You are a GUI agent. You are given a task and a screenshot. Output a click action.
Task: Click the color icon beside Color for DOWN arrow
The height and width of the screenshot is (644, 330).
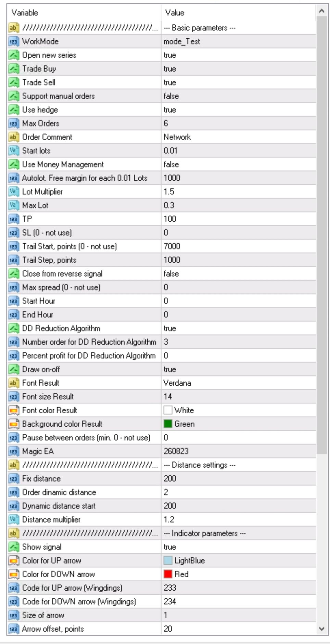(13, 574)
